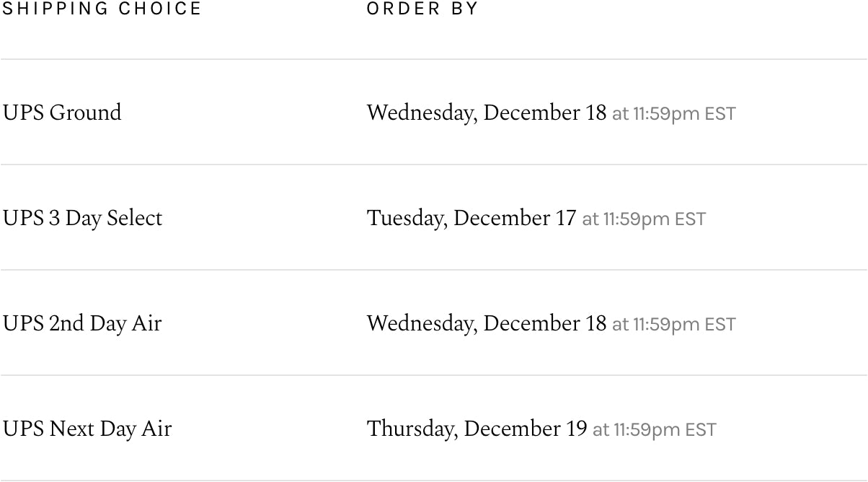Click Tuesday, December 17 date text
This screenshot has width=868, height=482.
click(x=471, y=218)
